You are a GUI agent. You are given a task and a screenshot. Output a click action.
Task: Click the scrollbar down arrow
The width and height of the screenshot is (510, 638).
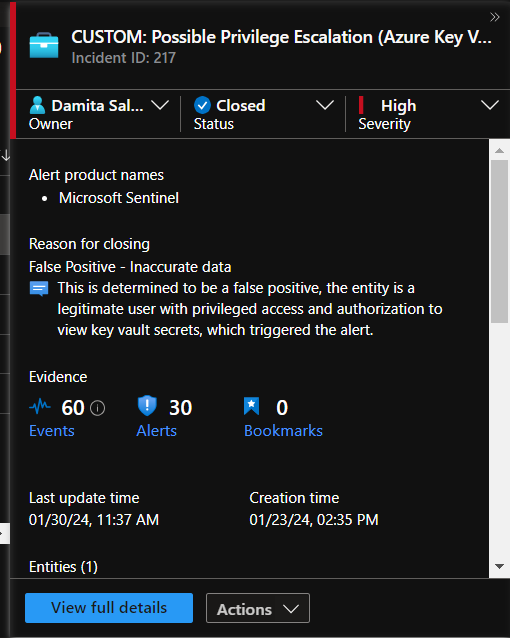tap(499, 566)
